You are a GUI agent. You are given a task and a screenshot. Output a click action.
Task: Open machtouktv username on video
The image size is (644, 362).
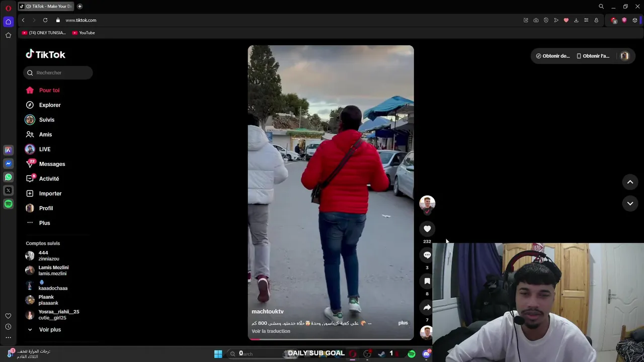(268, 312)
